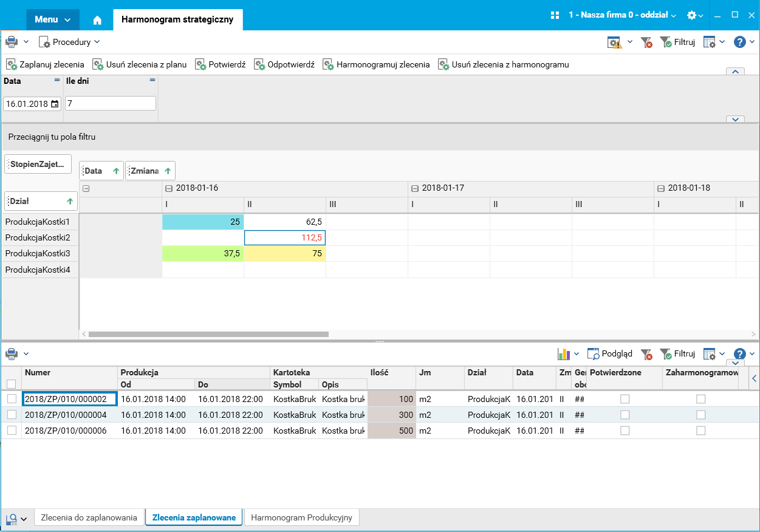The width and height of the screenshot is (760, 532).
Task: Click the Zaplanuj zlecenia button
Action: click(x=46, y=64)
